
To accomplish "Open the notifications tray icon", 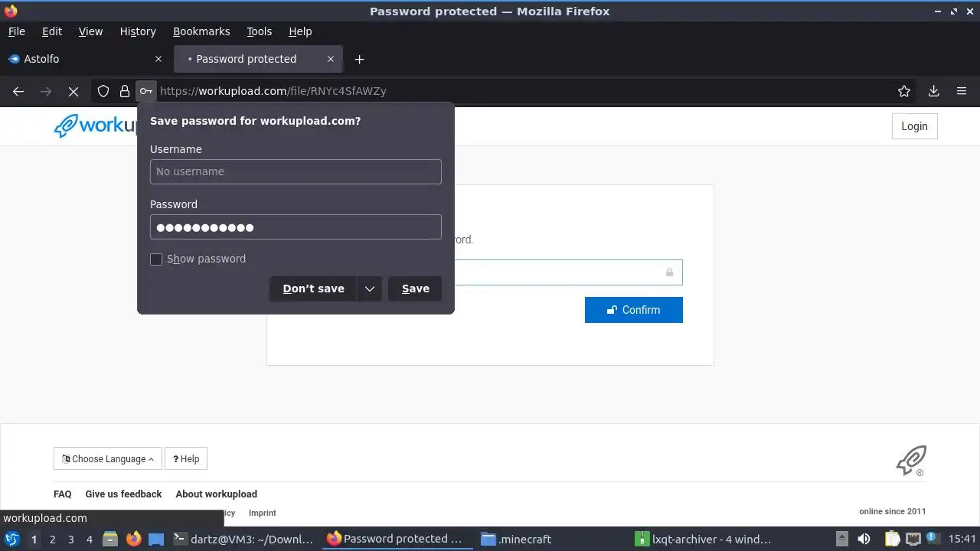I will tap(933, 539).
